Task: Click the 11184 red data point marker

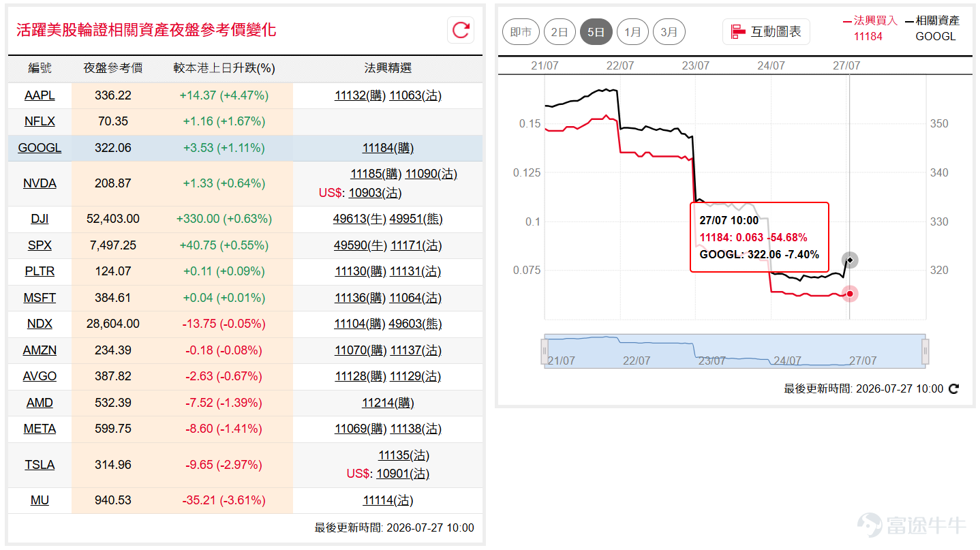Action: 849,294
